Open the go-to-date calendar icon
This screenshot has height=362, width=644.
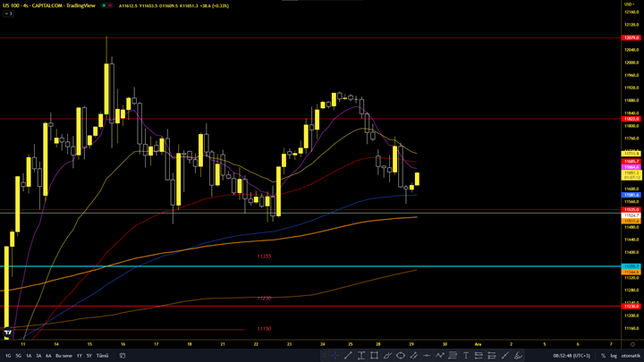(x=123, y=356)
